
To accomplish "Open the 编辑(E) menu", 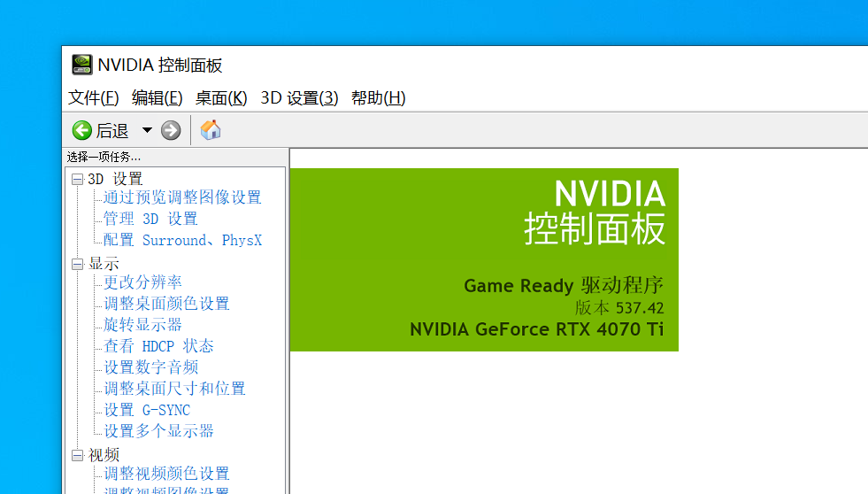I will [x=157, y=98].
